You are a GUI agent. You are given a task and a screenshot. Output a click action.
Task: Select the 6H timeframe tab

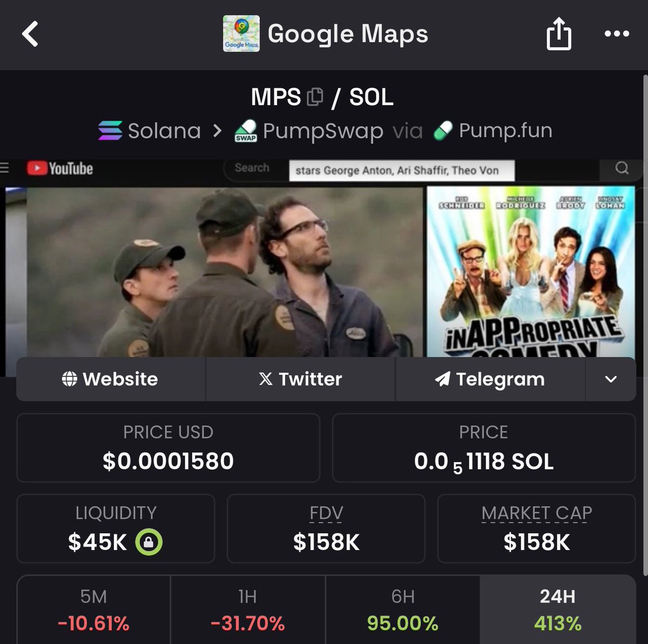(403, 610)
